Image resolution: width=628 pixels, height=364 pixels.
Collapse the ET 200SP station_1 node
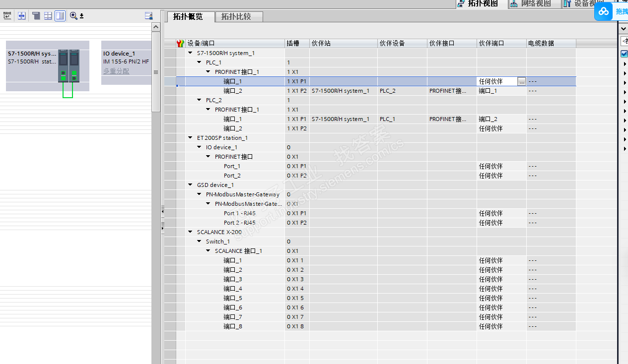(x=191, y=138)
